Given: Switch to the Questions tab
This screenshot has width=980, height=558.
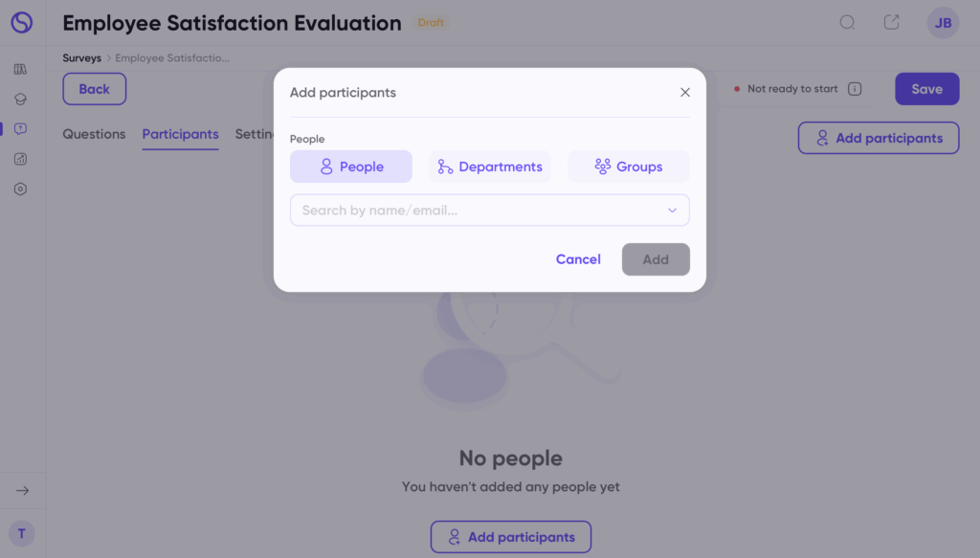Looking at the screenshot, I should point(94,135).
